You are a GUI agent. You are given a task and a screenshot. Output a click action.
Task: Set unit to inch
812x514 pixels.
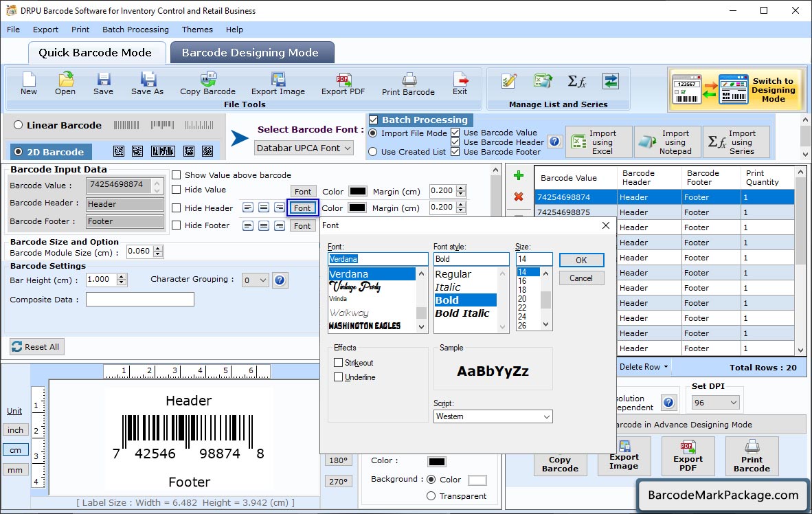(16, 430)
